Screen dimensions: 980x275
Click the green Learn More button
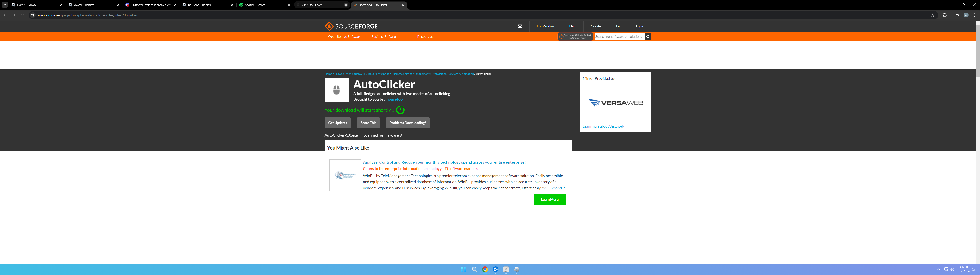point(549,199)
